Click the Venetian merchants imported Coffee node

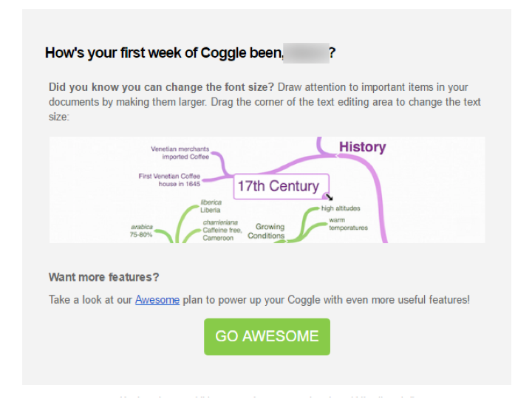(180, 152)
